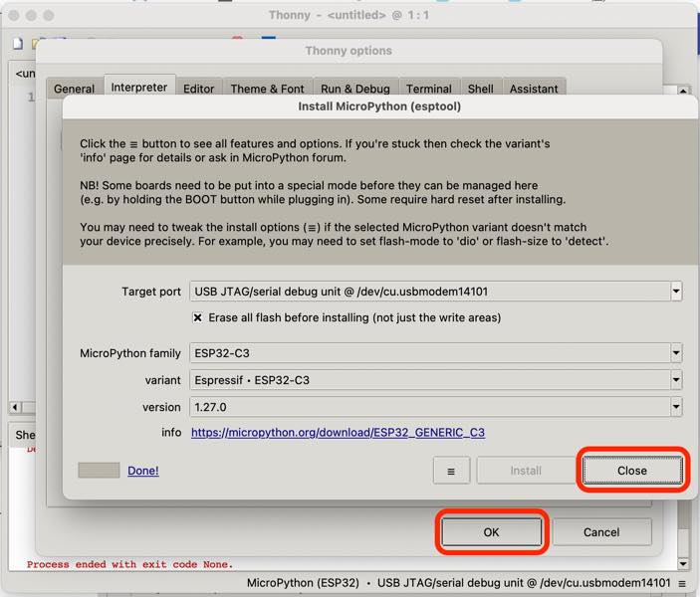
Task: Open the Theme & Font tab
Action: [x=267, y=89]
